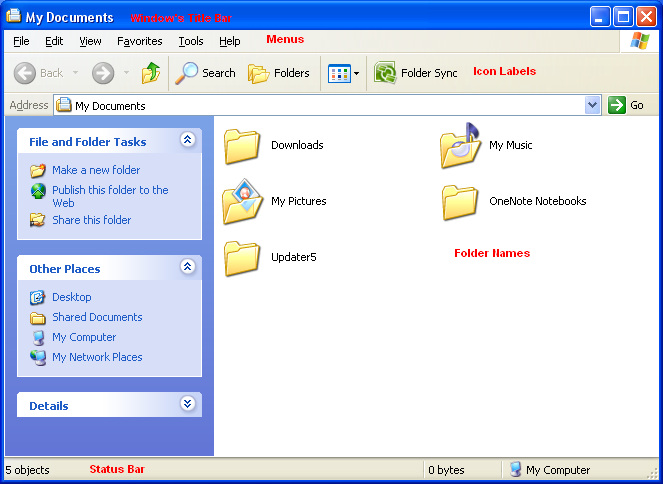Click the Windows flag logo
This screenshot has width=663, height=484.
639,41
